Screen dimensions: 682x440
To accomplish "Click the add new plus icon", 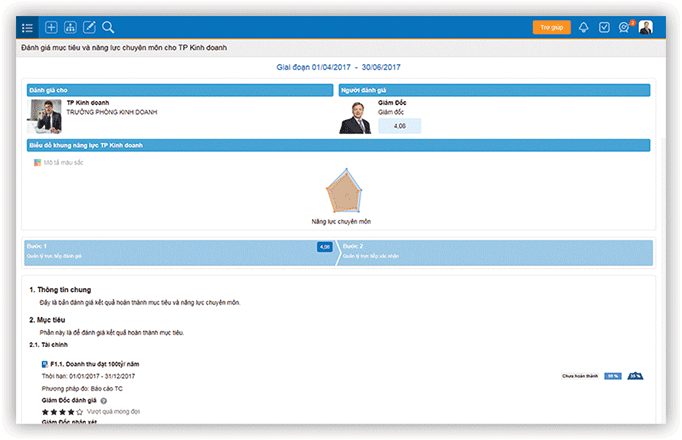I will 52,27.
